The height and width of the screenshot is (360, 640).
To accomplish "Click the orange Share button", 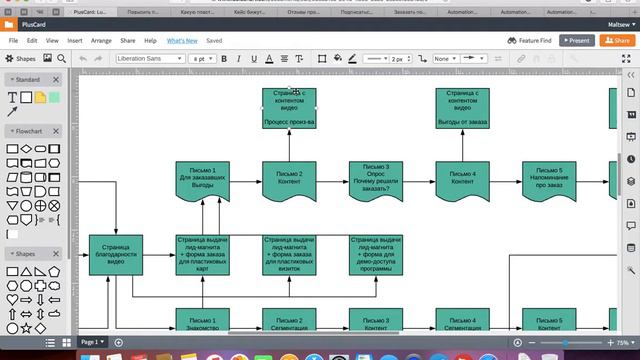I will click(x=617, y=40).
